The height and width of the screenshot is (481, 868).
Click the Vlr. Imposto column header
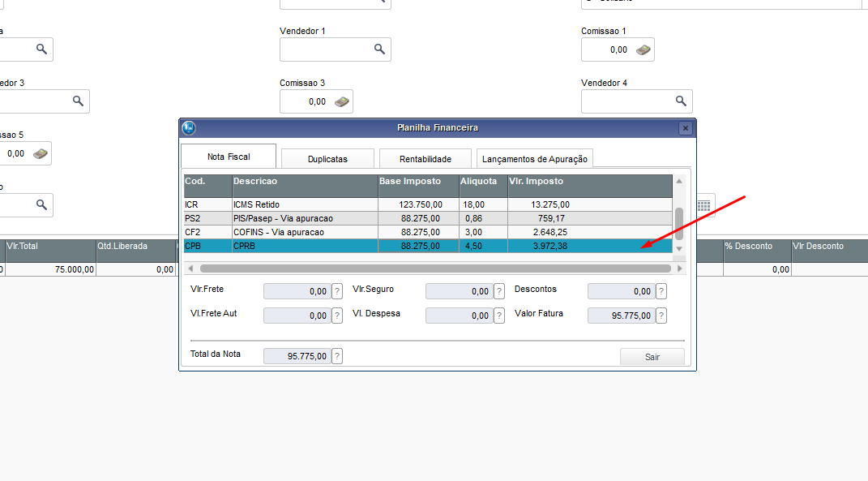[590, 187]
